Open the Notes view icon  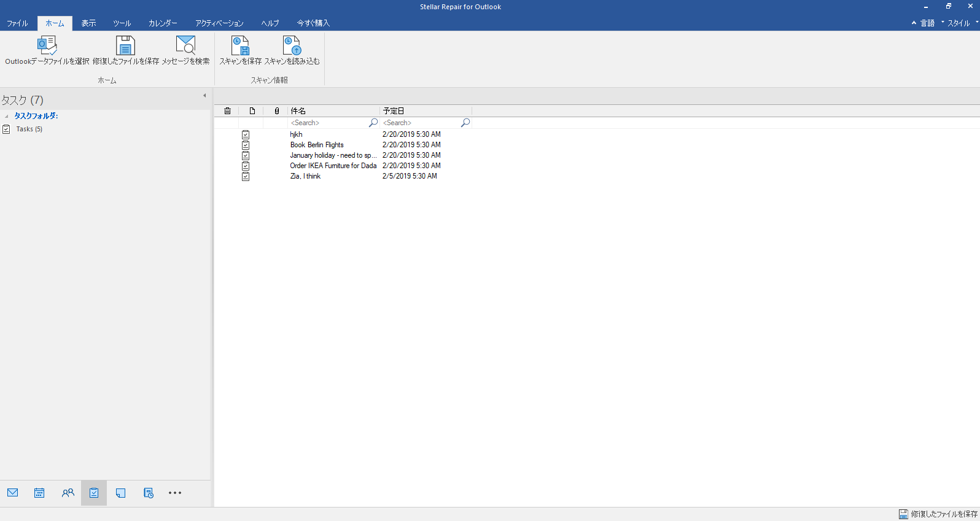point(120,493)
